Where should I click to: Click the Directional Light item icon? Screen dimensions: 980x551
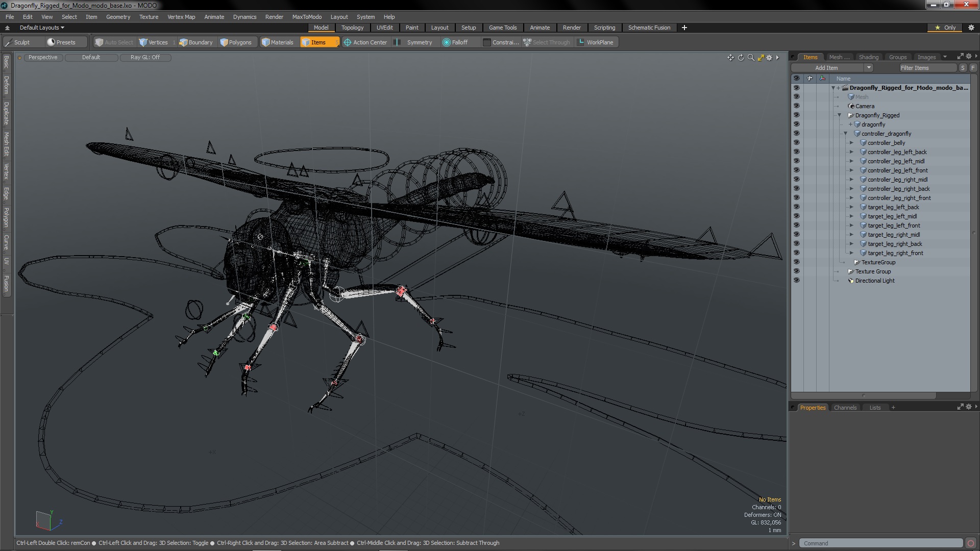click(851, 281)
